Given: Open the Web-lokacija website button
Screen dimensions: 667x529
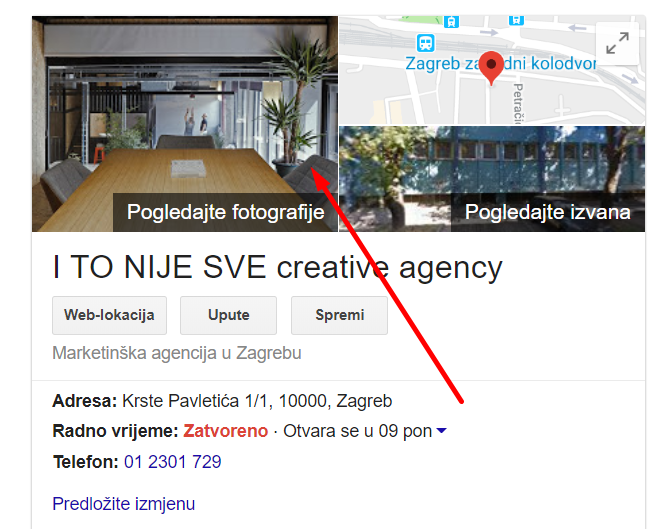Looking at the screenshot, I should (x=109, y=315).
